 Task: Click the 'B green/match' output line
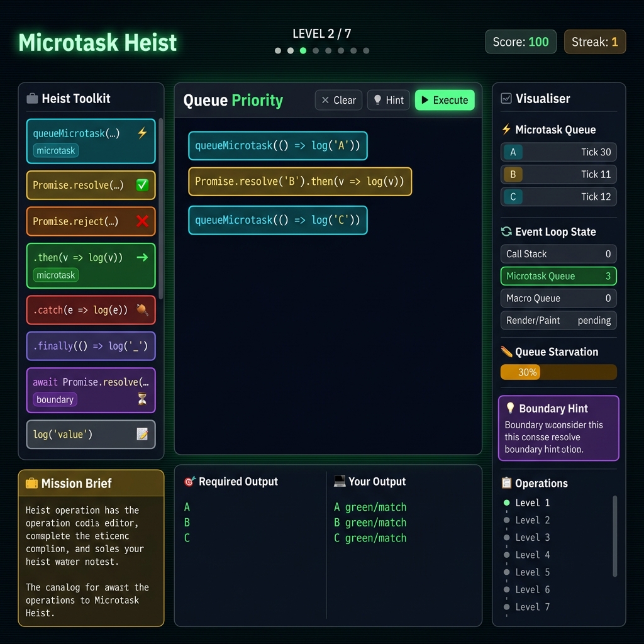point(370,523)
